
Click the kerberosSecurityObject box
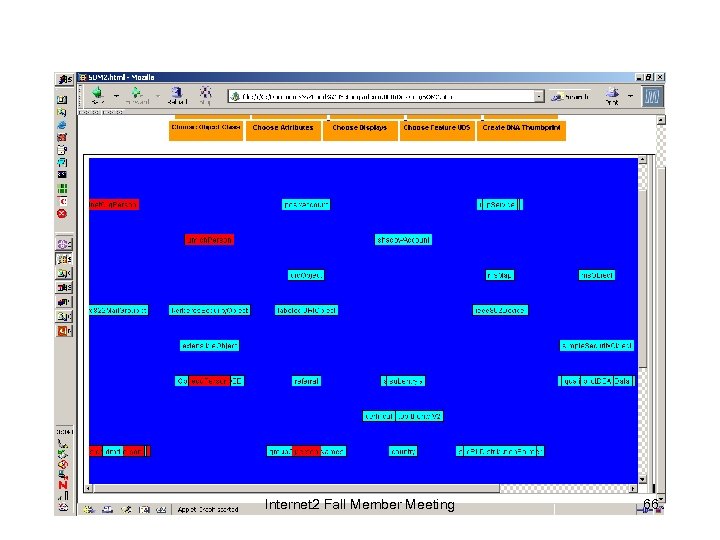click(x=209, y=310)
